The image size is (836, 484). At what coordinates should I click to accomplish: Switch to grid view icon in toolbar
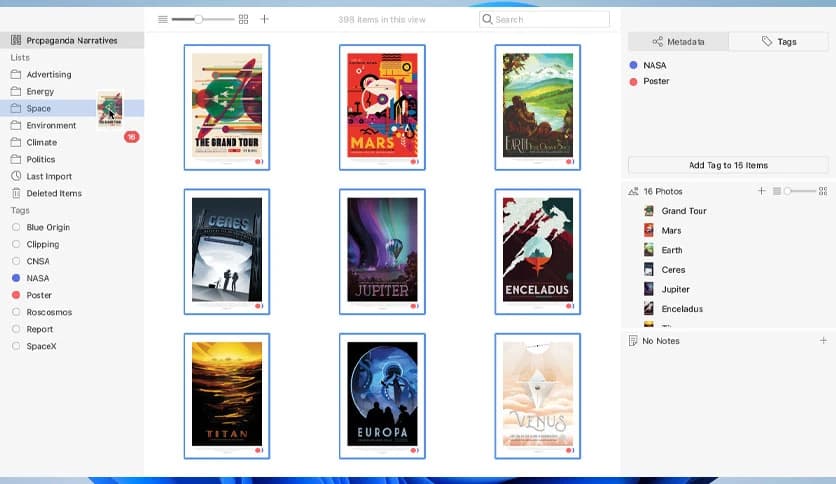[243, 20]
